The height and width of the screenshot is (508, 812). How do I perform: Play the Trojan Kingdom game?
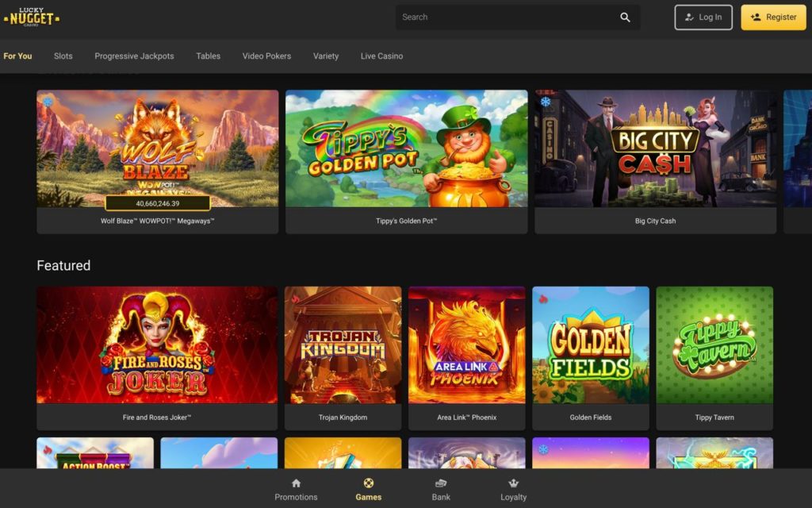coord(343,345)
